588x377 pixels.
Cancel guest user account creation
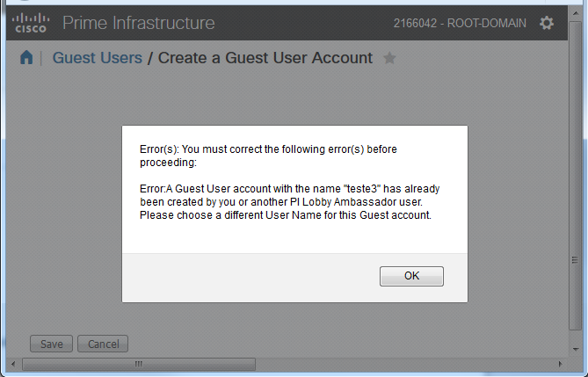(x=103, y=344)
